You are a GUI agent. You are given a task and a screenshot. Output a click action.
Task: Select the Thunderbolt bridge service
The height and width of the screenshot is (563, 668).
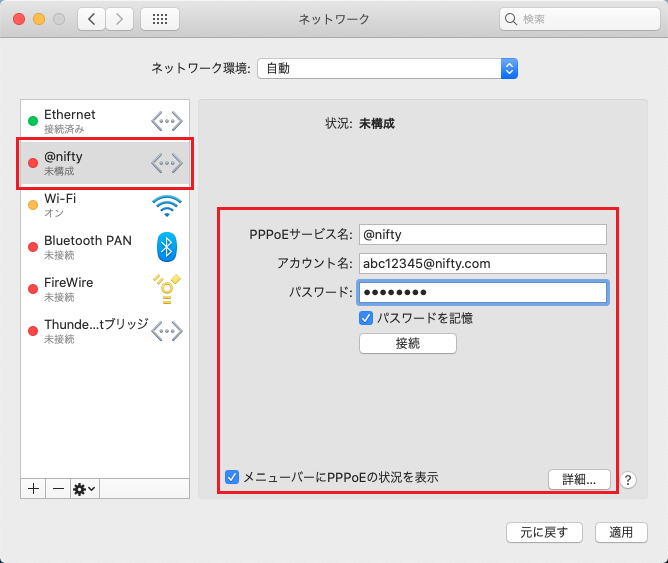105,331
